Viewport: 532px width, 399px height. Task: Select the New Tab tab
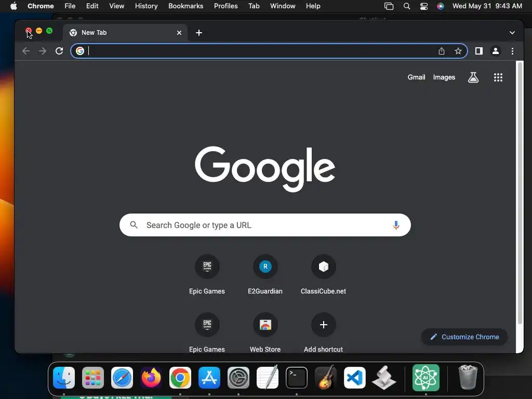(125, 33)
